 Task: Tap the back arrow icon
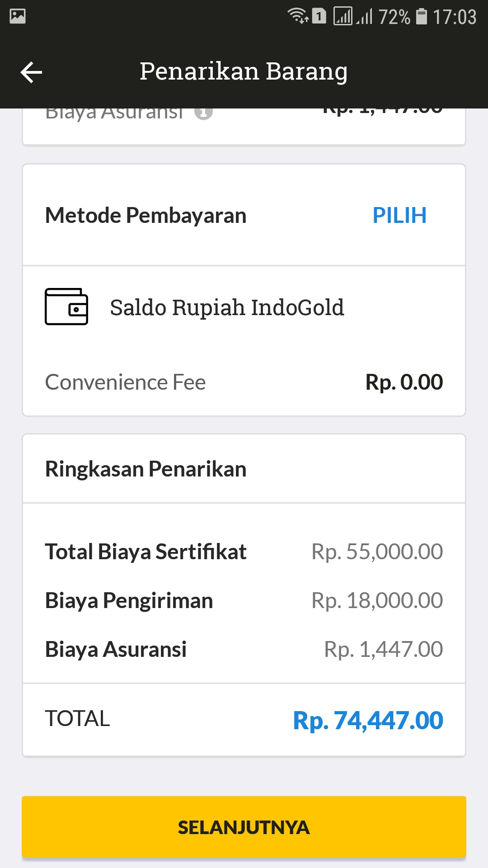[31, 72]
